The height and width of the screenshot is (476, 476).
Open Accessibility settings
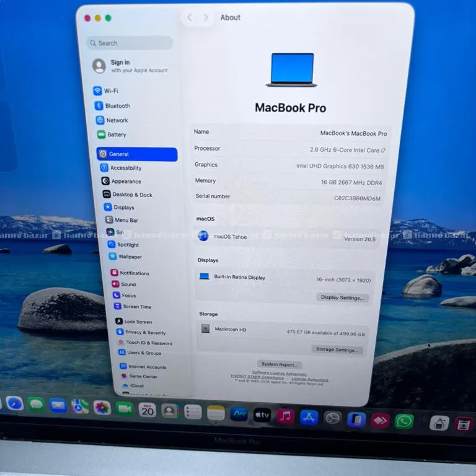121,167
